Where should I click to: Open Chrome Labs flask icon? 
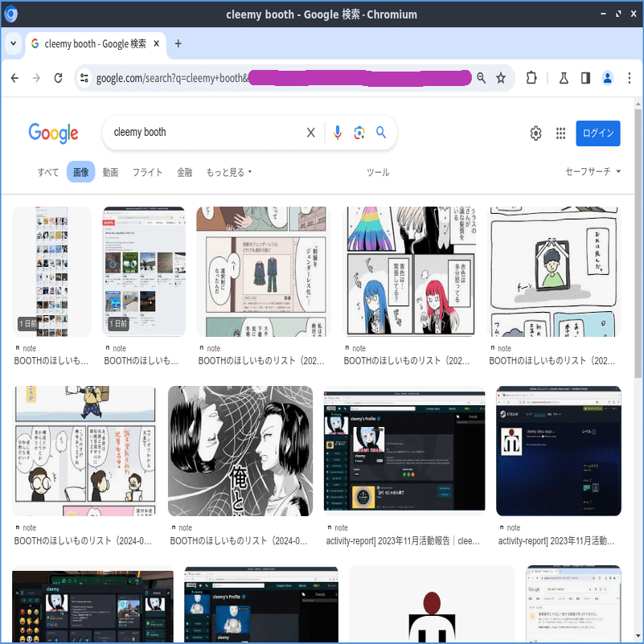564,78
